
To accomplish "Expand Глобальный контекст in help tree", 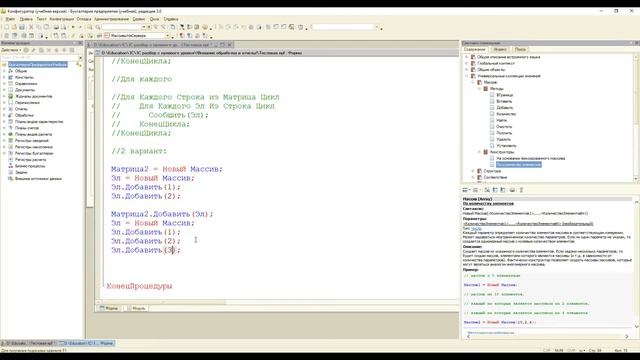I will coord(467,64).
